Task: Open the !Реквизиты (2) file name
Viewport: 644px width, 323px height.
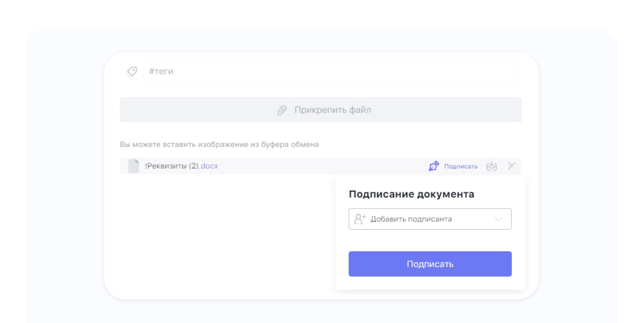Action: (x=172, y=166)
